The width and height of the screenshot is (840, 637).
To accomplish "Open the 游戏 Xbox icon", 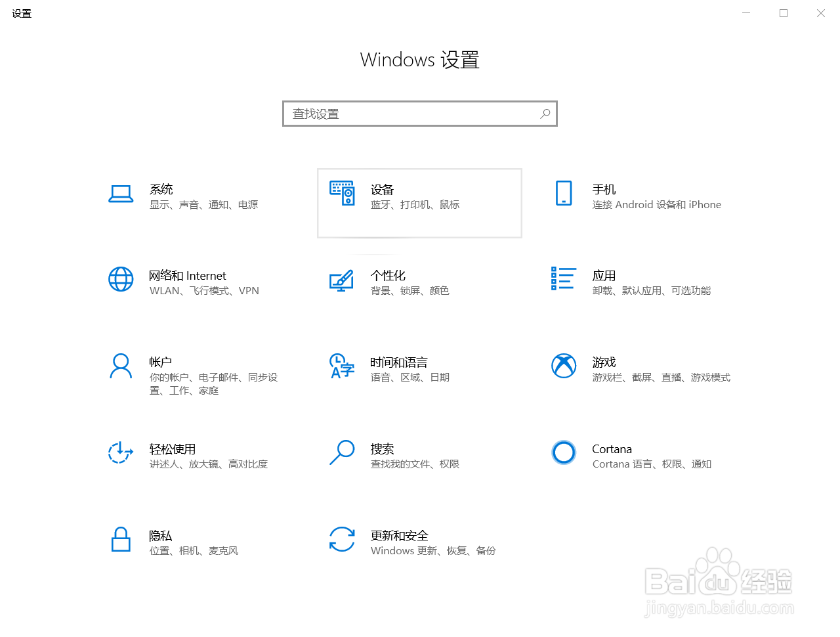I will click(x=564, y=366).
